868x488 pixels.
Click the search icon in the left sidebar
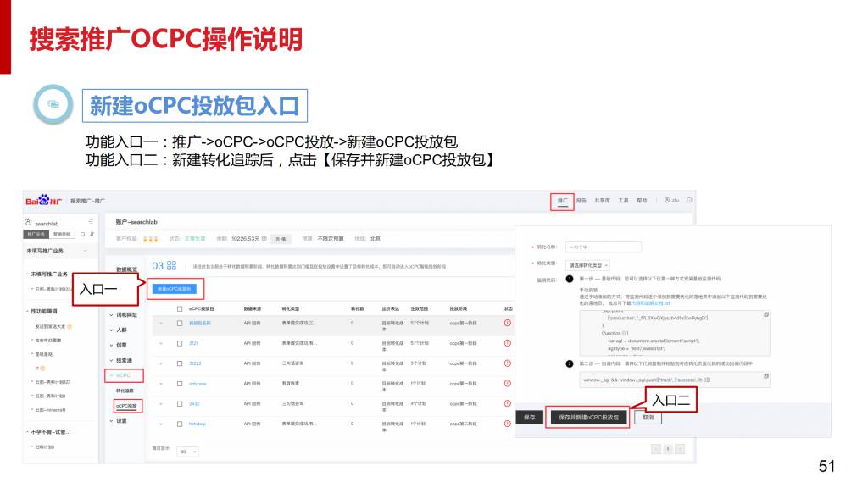click(83, 234)
